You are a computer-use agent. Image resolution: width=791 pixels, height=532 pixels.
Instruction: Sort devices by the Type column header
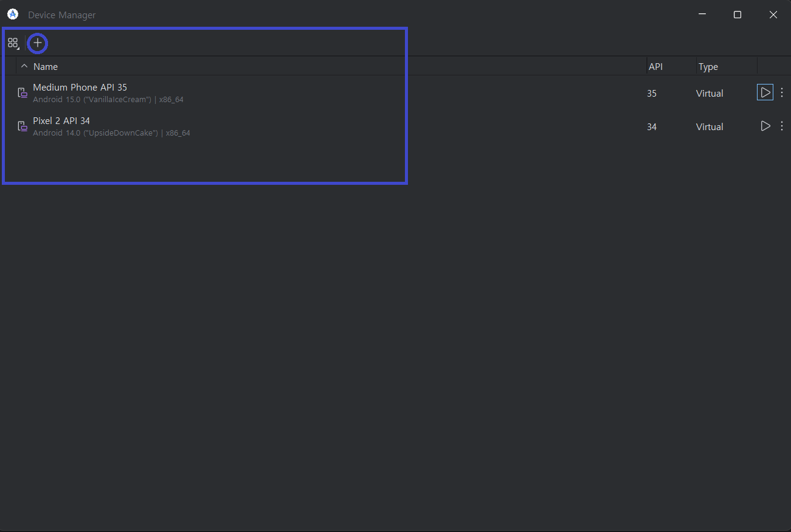click(708, 67)
